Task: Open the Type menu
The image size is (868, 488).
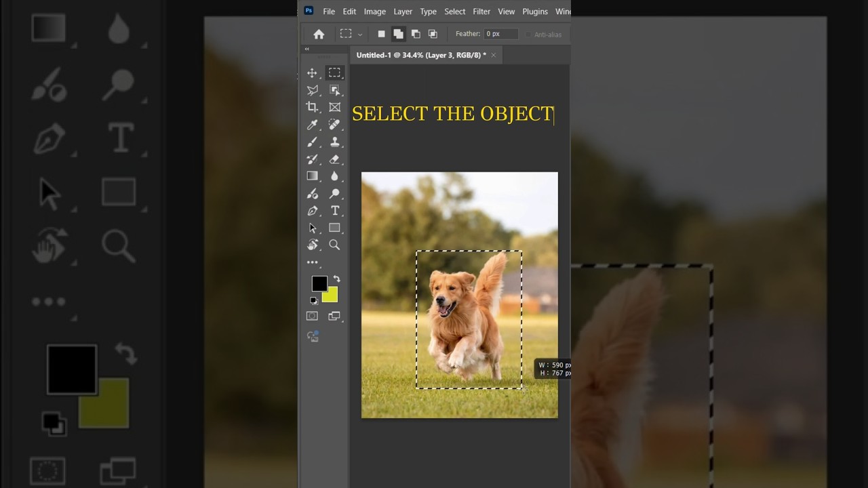Action: pyautogui.click(x=428, y=12)
